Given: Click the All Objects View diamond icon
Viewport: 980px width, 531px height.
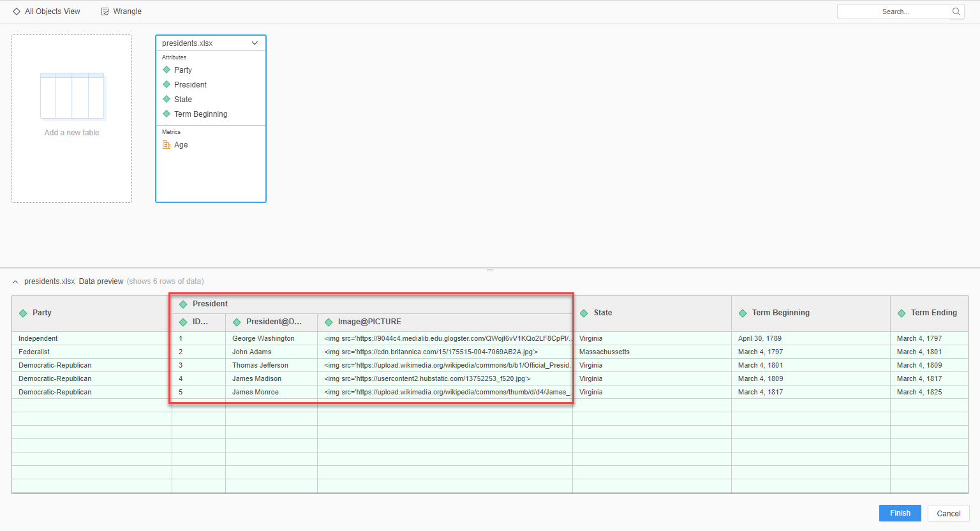Looking at the screenshot, I should tap(17, 11).
